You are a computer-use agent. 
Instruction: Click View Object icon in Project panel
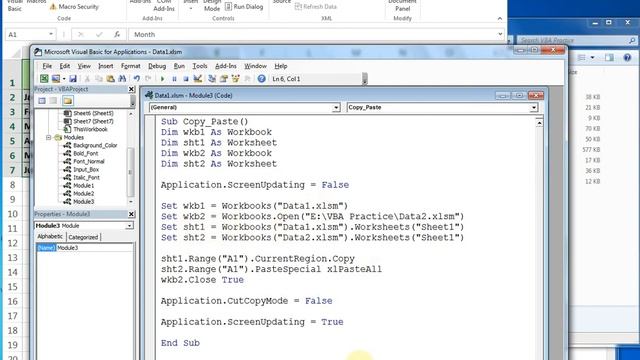coord(53,100)
